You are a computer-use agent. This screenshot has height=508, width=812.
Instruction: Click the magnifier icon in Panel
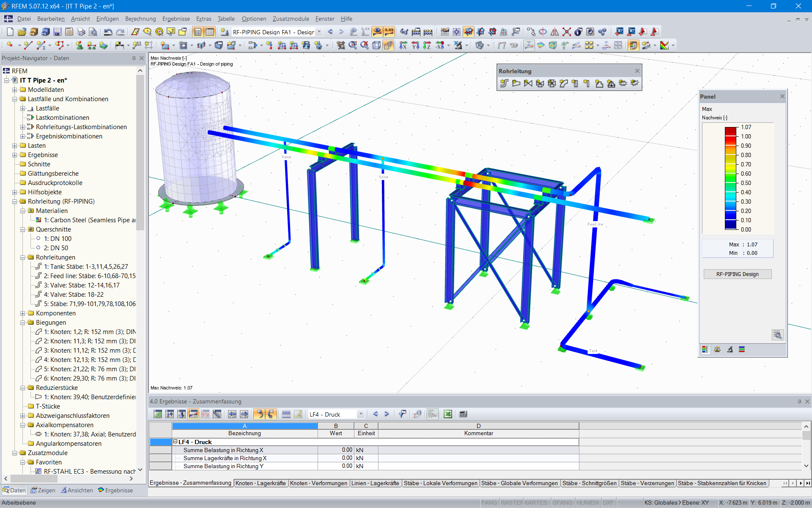tap(777, 335)
